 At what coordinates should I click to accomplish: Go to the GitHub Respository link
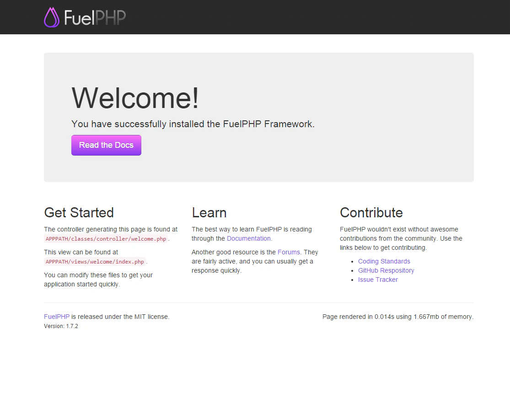pyautogui.click(x=386, y=270)
